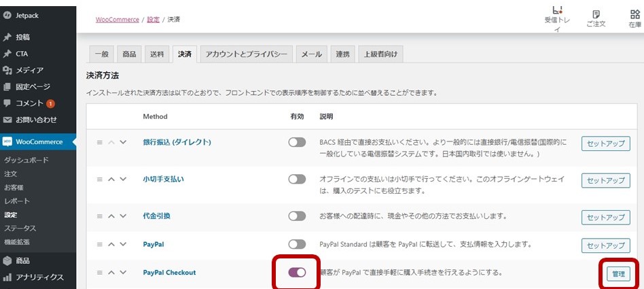The image size is (644, 289).
Task: Move 代金引換 method up with arrow
Action: (x=111, y=216)
